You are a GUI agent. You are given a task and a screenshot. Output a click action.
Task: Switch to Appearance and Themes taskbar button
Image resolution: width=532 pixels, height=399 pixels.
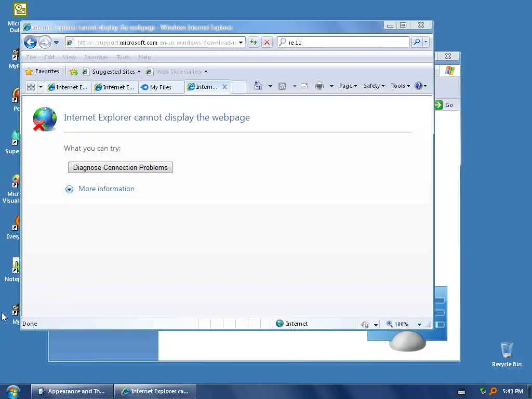pos(72,391)
